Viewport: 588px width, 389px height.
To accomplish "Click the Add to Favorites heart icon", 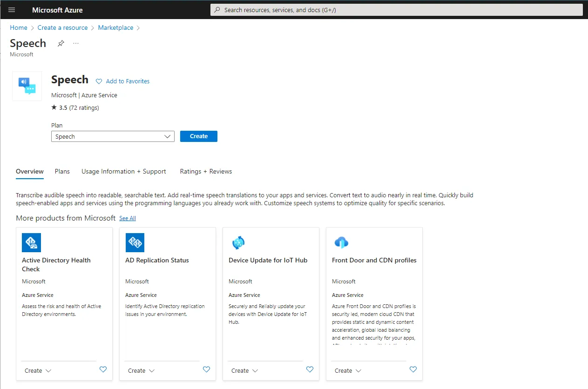I will pos(99,81).
